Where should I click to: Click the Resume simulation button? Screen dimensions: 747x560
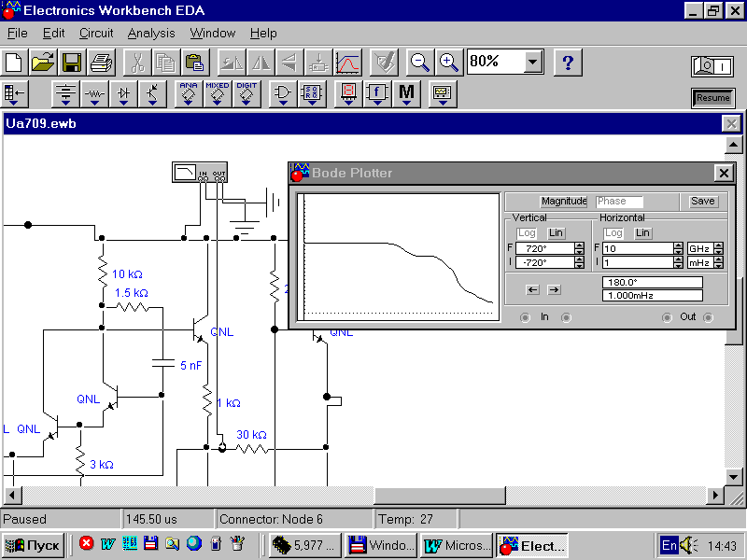(712, 98)
